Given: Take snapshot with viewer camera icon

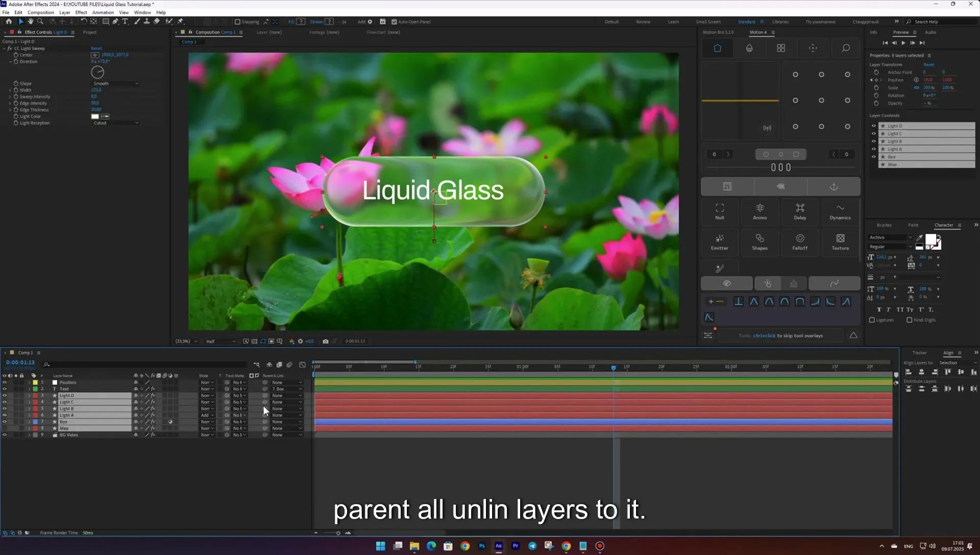Looking at the screenshot, I should 326,341.
